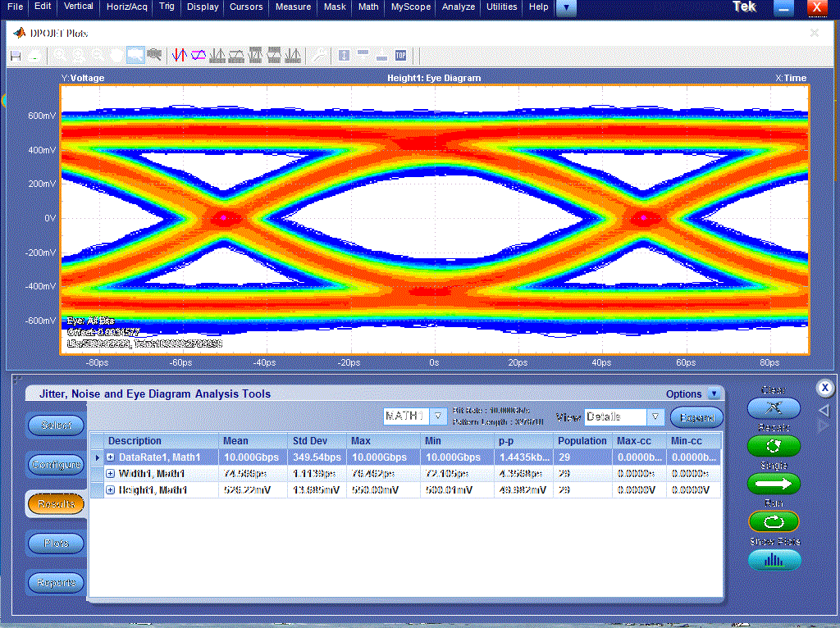
Task: Start a Single acquisition with arrow button
Action: (774, 484)
